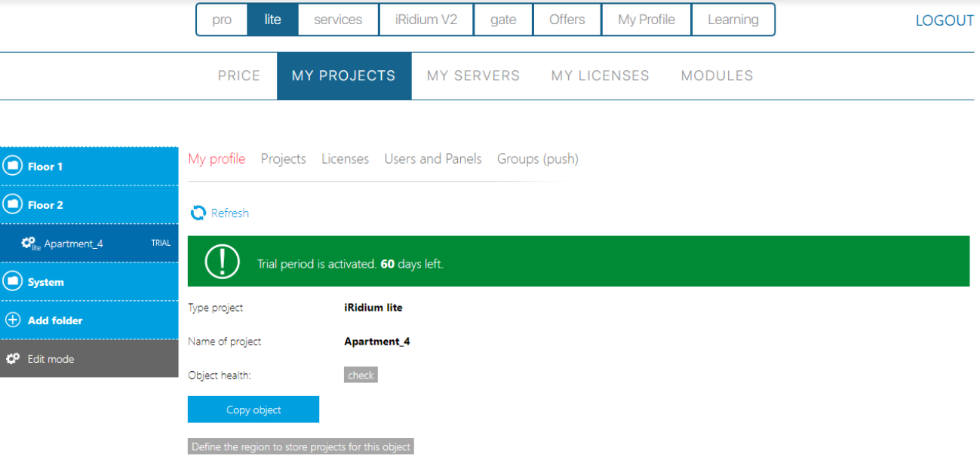Switch to the Licenses sub-tab
Screen dimensions: 980x457
pyautogui.click(x=345, y=159)
